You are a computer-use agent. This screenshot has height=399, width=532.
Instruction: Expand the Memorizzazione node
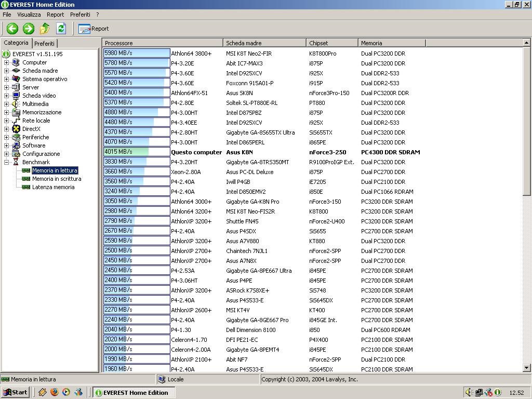pyautogui.click(x=6, y=112)
